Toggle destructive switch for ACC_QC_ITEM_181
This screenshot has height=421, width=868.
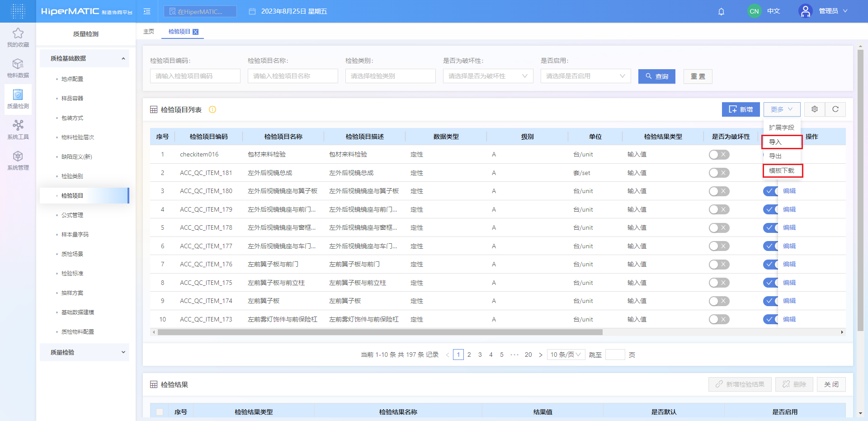(719, 173)
